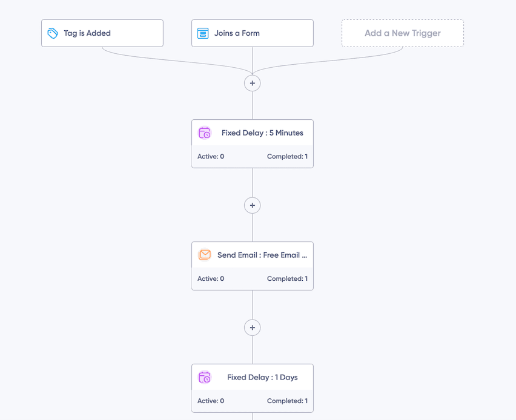Click the plus icon below the triggers
The image size is (516, 420).
coord(253,83)
